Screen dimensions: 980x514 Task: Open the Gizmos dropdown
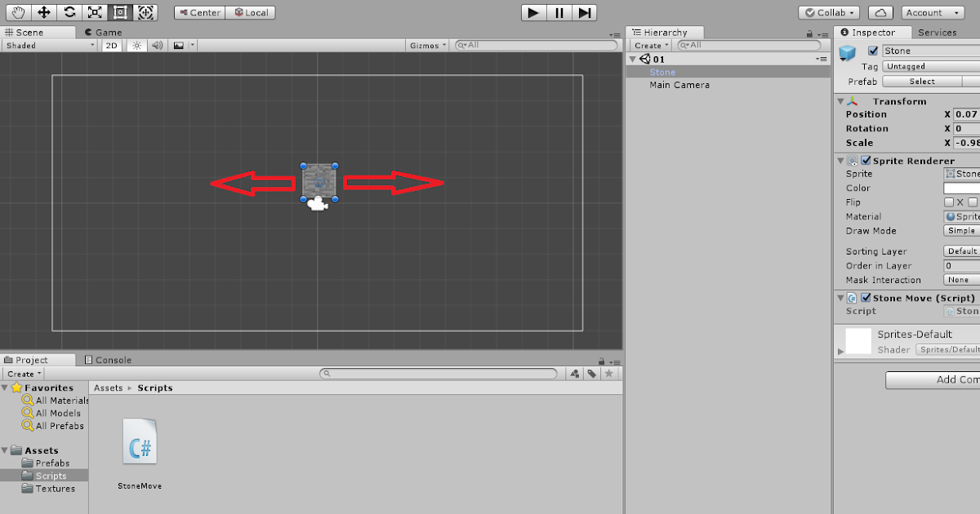tap(426, 46)
